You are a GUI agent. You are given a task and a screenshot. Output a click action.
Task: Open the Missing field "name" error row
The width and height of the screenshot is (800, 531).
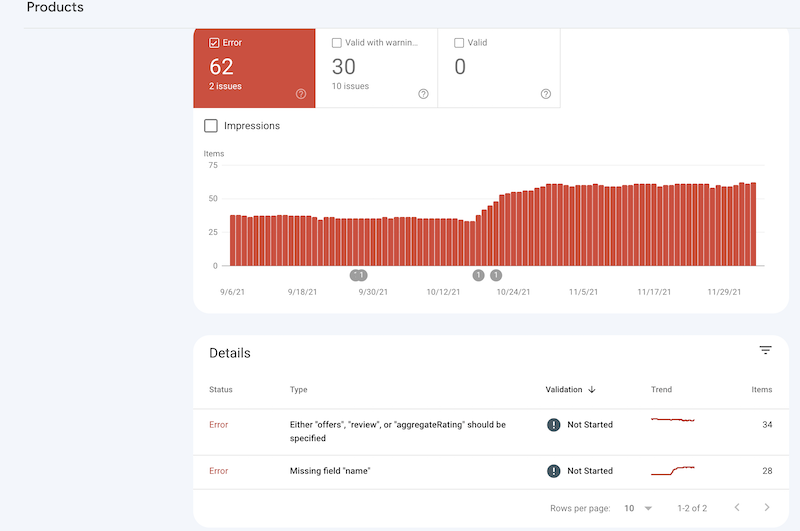(x=330, y=471)
